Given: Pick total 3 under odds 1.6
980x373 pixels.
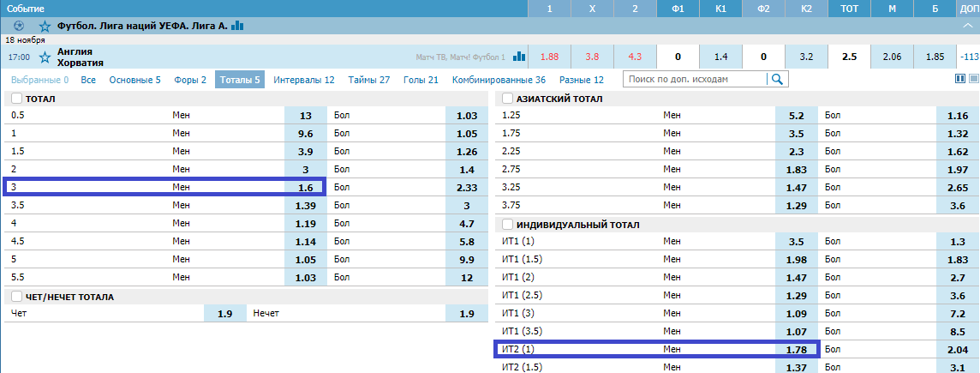Looking at the screenshot, I should point(306,187).
